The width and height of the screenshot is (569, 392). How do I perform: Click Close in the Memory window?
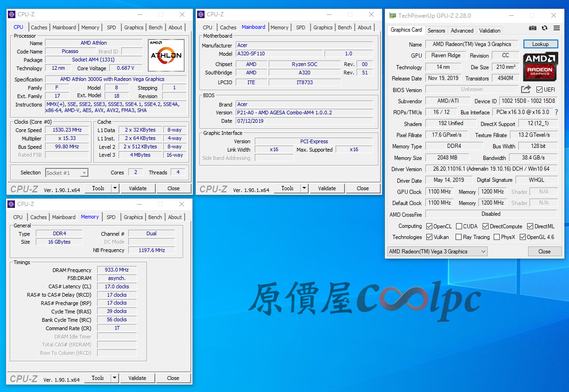173,378
